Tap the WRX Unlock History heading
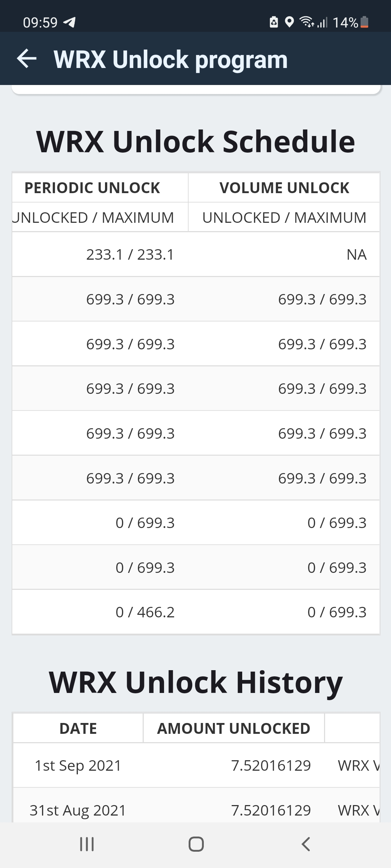 tap(195, 682)
